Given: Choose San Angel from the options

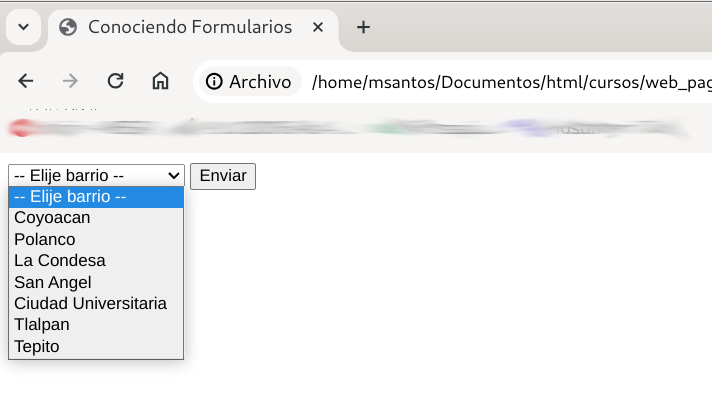Looking at the screenshot, I should click(x=96, y=282).
